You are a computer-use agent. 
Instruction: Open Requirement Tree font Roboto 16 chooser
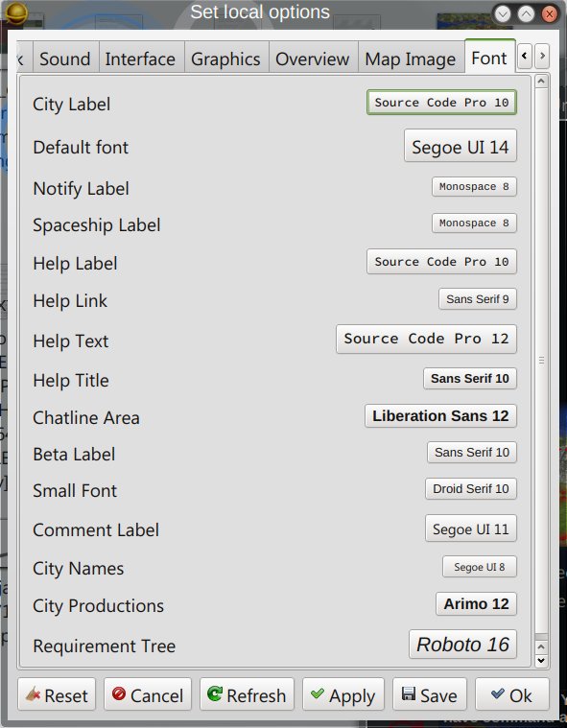pyautogui.click(x=462, y=644)
